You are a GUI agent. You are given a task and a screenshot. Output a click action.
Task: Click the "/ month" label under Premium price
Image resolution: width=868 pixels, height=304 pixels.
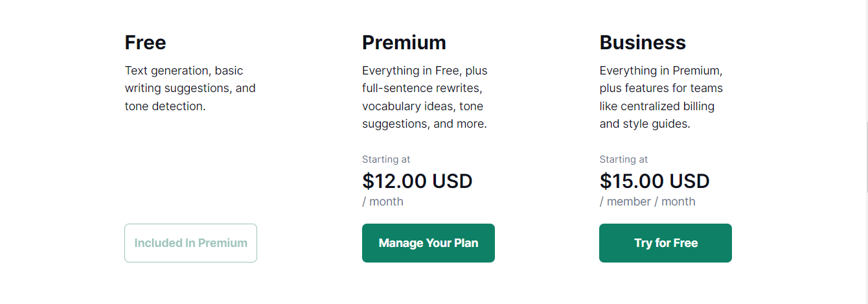click(382, 202)
